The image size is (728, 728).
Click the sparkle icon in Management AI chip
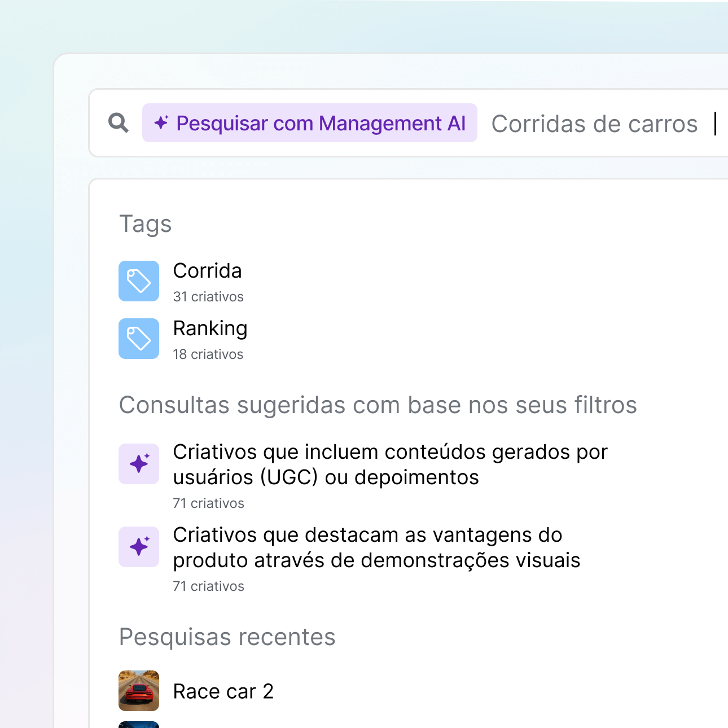[x=161, y=122]
